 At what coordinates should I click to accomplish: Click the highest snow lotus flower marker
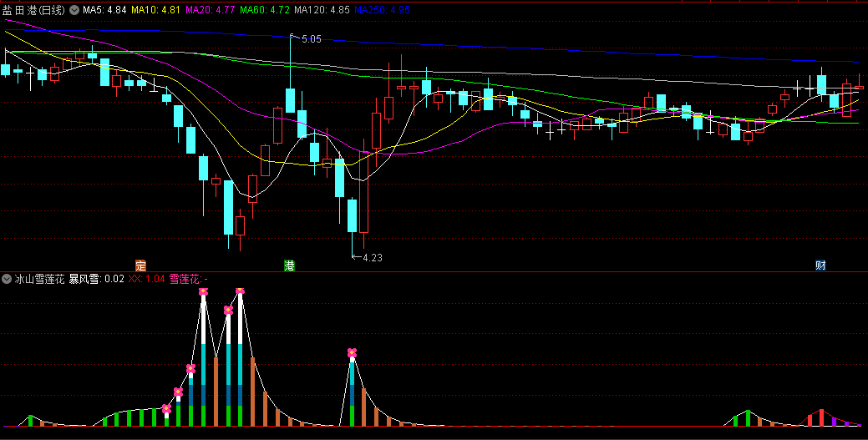tap(240, 291)
